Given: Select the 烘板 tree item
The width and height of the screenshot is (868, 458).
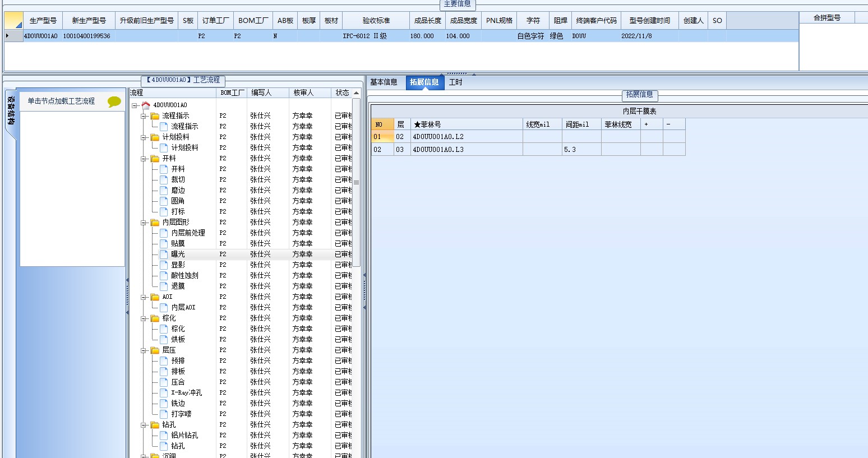Looking at the screenshot, I should [x=178, y=339].
